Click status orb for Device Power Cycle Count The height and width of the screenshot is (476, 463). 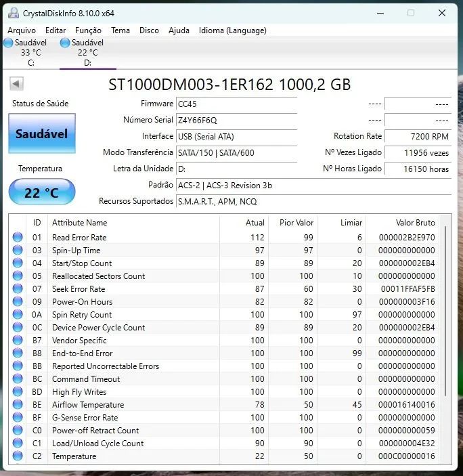(x=18, y=327)
